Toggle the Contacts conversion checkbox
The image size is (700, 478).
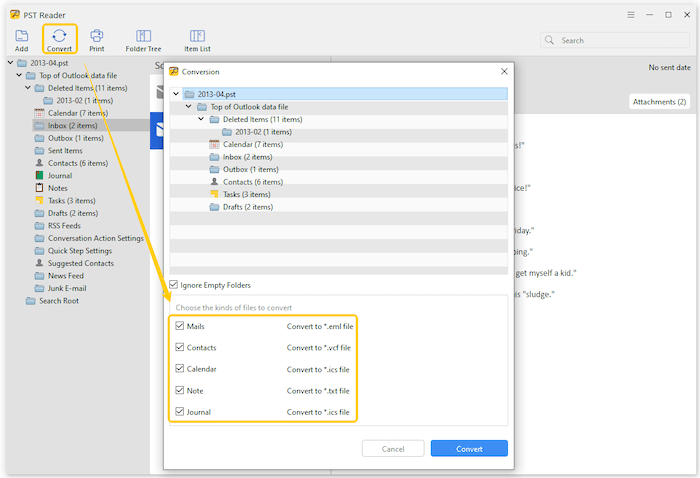coord(179,347)
